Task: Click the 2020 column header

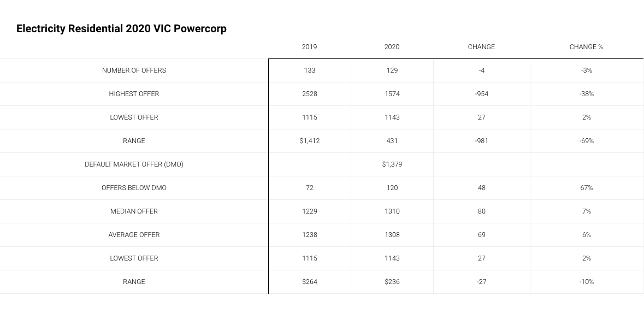Action: coord(392,47)
